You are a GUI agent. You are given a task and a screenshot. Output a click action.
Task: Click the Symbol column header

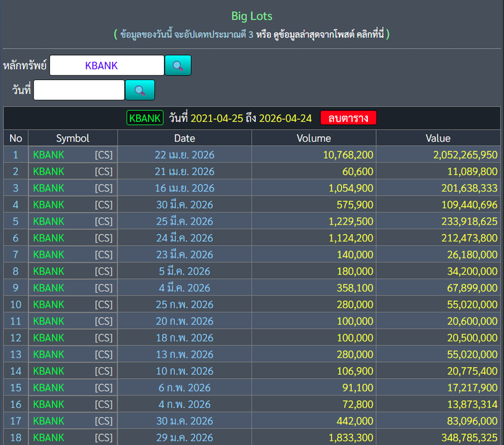[73, 138]
